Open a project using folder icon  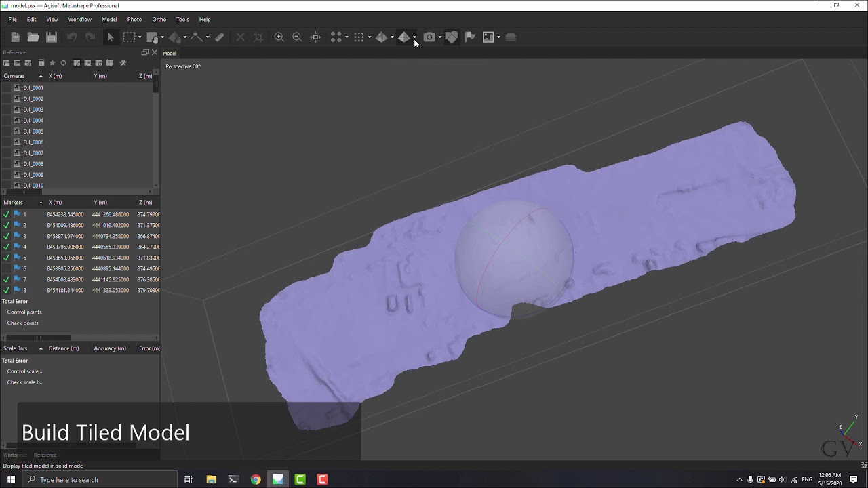point(33,37)
